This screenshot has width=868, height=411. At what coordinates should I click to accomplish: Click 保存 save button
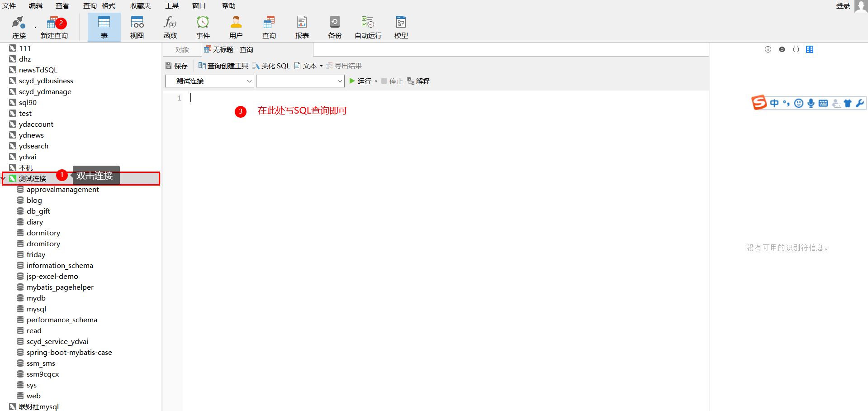click(176, 66)
